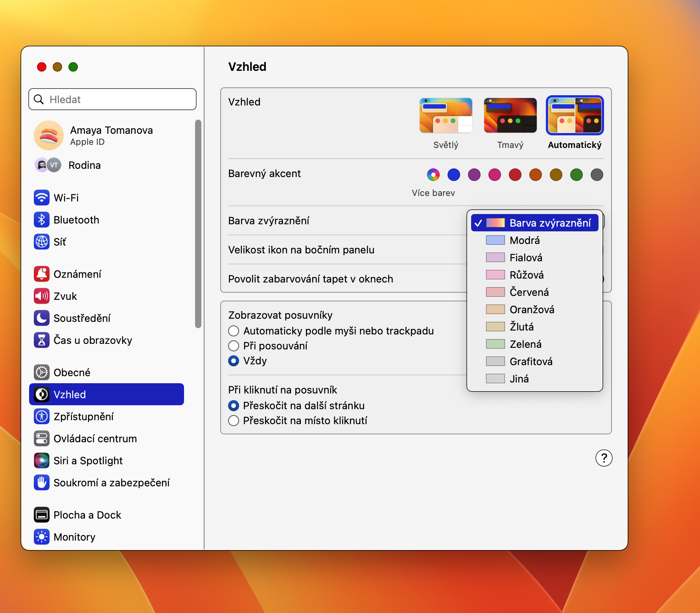Select the Soukromí a zabezpečení hand icon
The image size is (700, 613).
coord(42,482)
